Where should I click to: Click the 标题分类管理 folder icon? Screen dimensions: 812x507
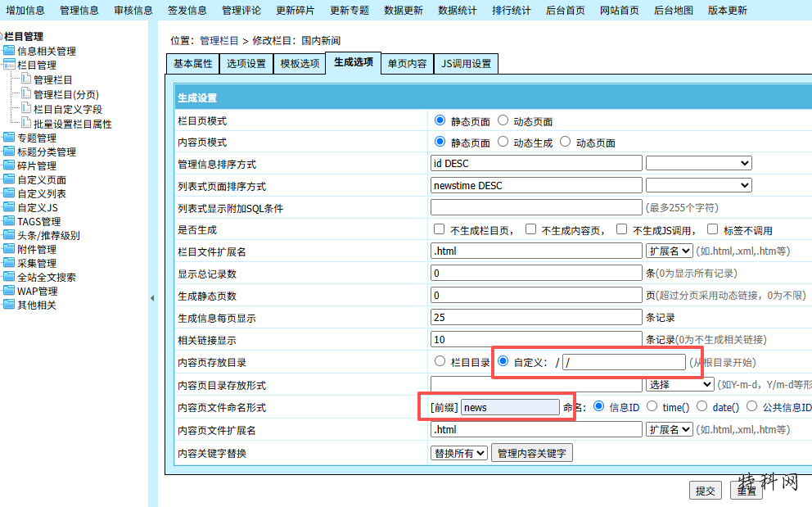9,152
